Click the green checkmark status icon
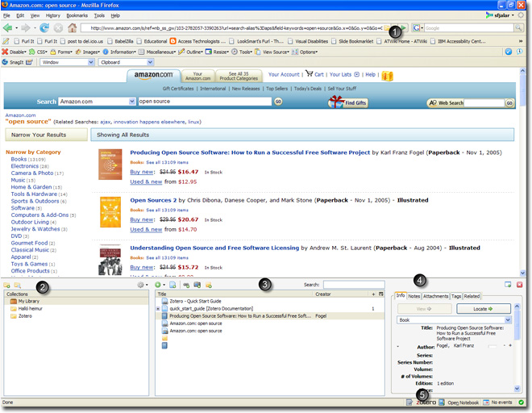Screen dimensions: 532x413 (521, 403)
